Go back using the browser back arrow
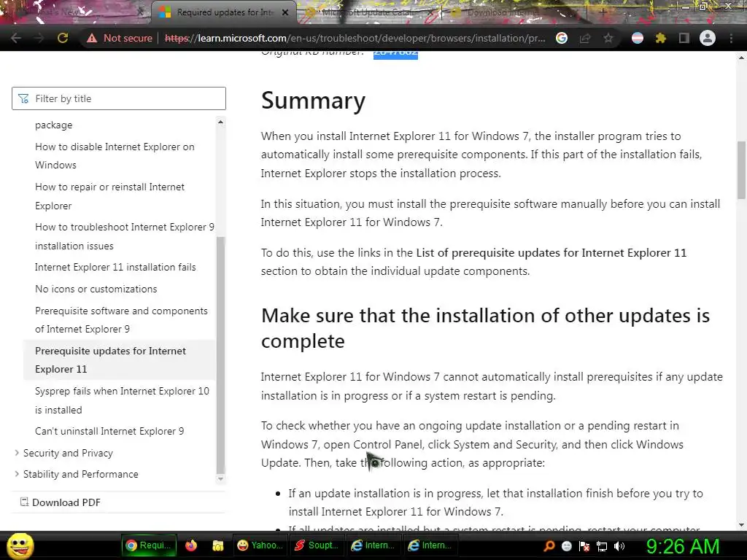 (x=16, y=38)
